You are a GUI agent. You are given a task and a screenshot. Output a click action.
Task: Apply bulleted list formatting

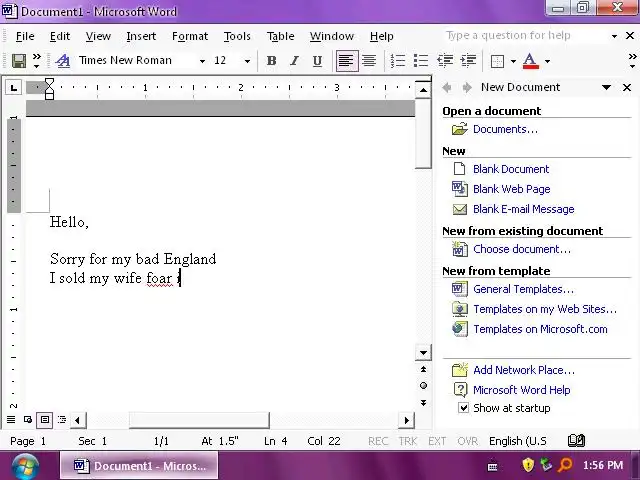[x=421, y=61]
